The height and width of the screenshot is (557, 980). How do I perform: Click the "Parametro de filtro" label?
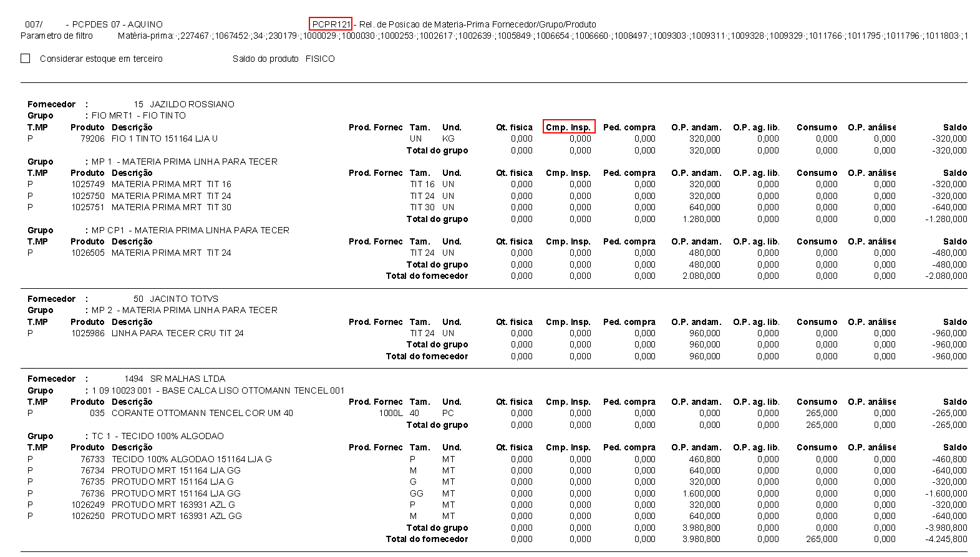(57, 36)
